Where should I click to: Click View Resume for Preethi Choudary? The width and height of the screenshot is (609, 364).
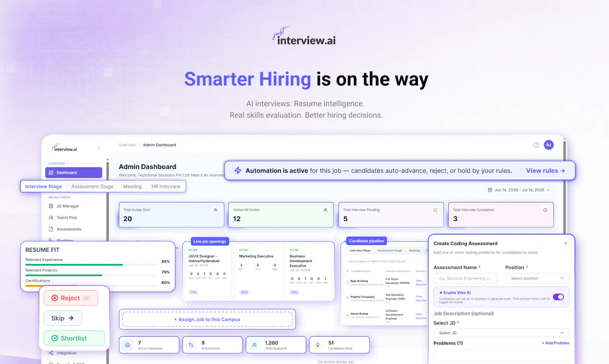coord(421,299)
